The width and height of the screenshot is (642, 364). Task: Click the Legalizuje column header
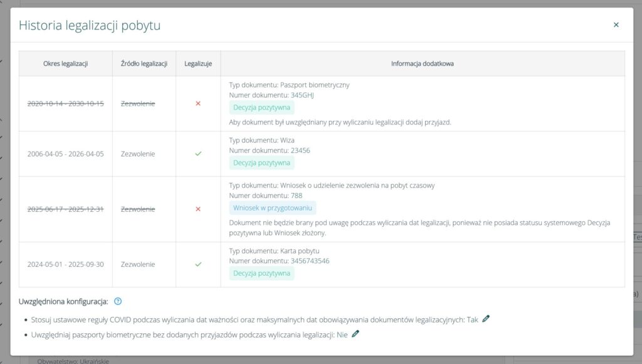point(198,63)
